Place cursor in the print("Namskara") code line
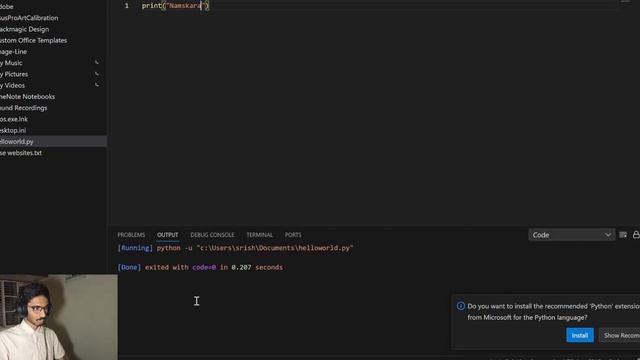The image size is (640, 360). (x=176, y=6)
